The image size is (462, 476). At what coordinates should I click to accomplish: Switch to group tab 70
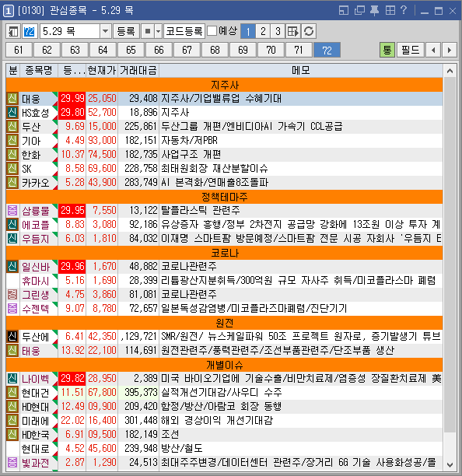[271, 50]
